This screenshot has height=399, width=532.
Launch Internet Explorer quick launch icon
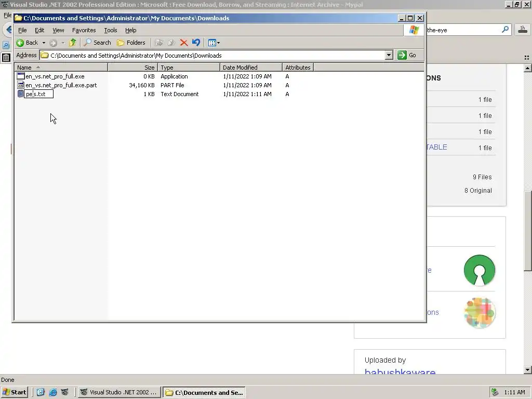pos(53,392)
